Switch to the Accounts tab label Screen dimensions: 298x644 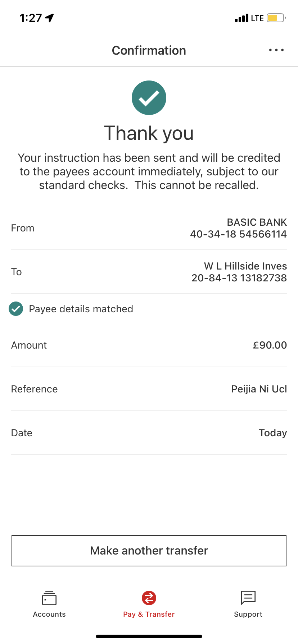(x=49, y=614)
